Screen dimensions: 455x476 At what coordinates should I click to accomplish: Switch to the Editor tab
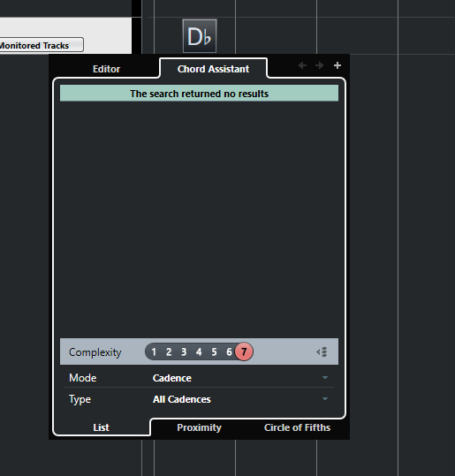tap(106, 69)
